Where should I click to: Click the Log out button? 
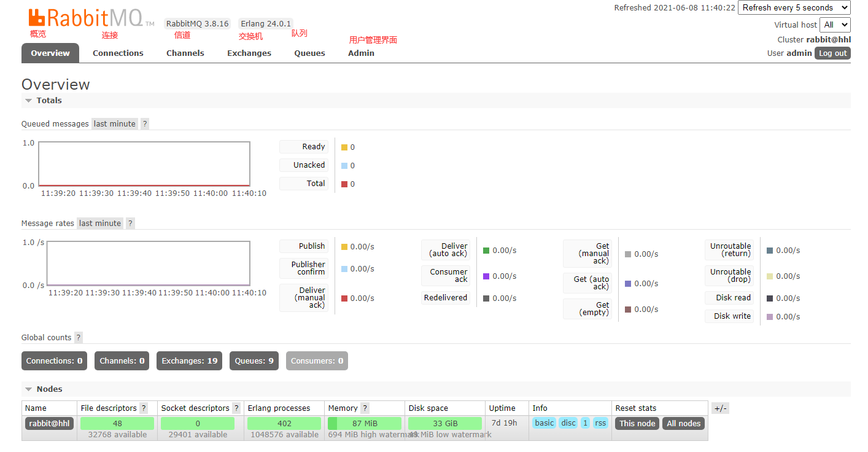pyautogui.click(x=832, y=53)
